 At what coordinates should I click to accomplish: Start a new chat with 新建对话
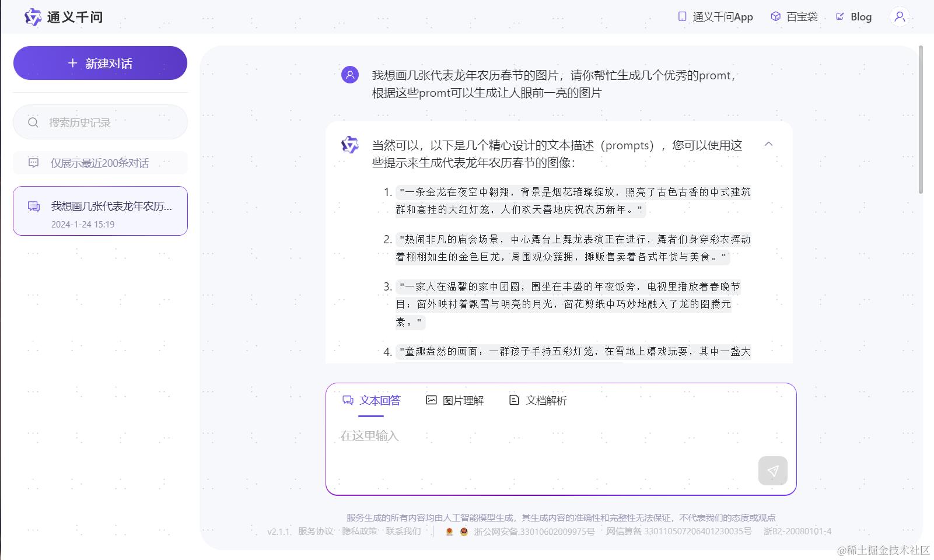(x=100, y=63)
